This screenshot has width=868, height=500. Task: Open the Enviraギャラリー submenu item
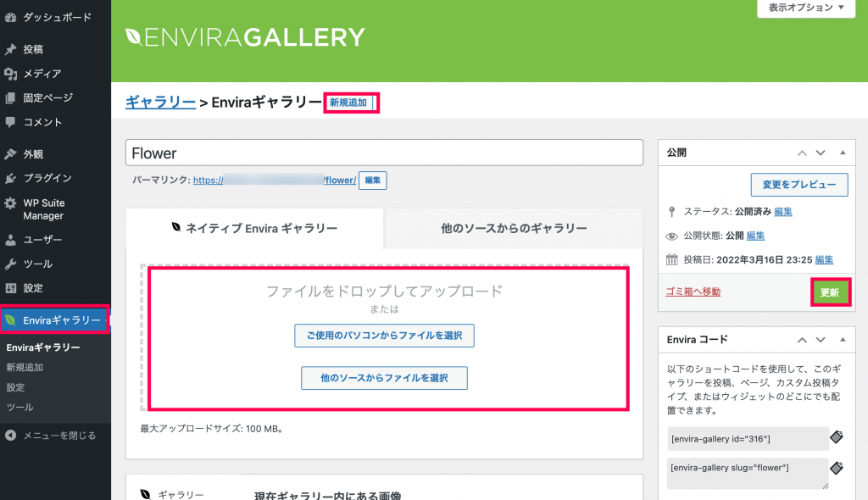pos(43,347)
